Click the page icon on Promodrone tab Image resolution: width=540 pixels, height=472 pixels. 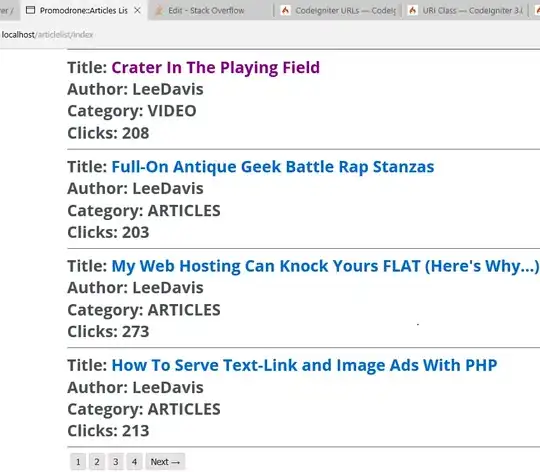31,10
